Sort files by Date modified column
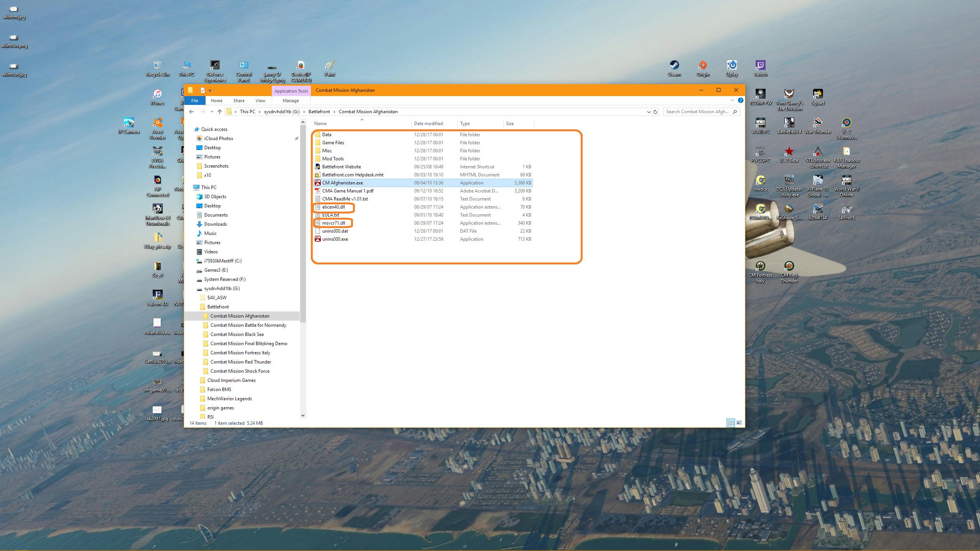 (428, 124)
